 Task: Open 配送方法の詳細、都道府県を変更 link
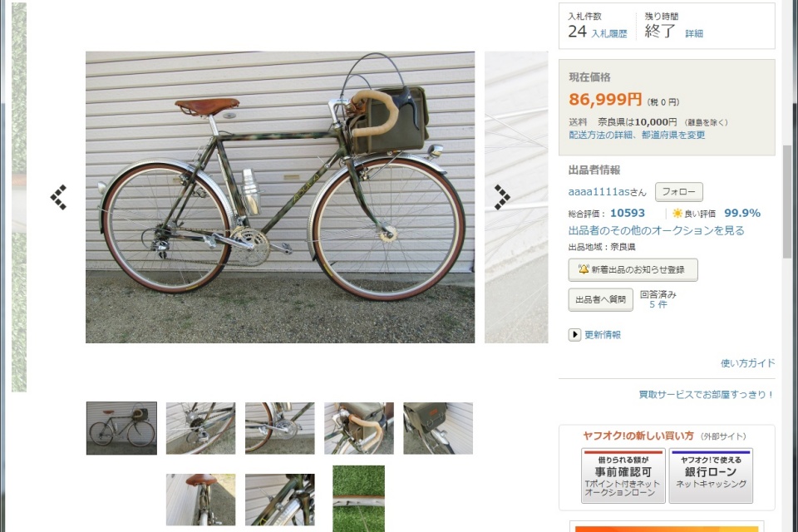pos(637,135)
